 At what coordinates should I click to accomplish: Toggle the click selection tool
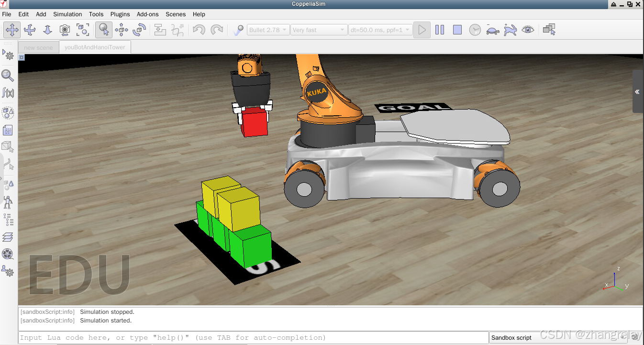click(x=104, y=30)
